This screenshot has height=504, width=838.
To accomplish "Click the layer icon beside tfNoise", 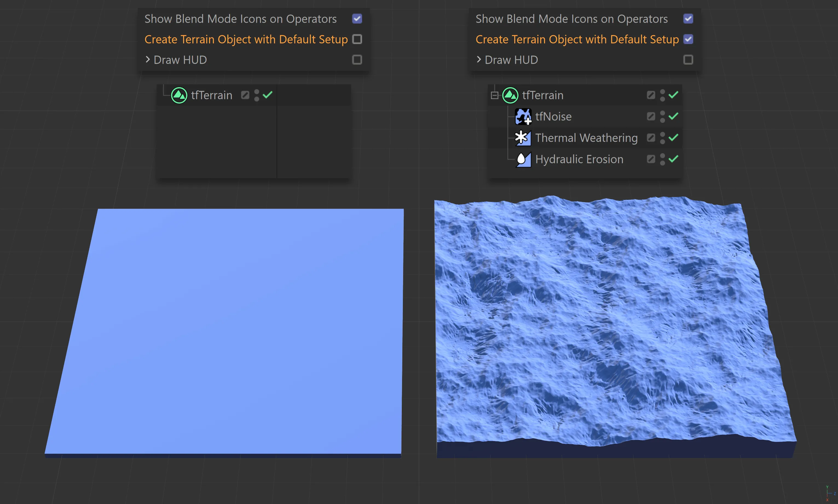I will [x=651, y=117].
